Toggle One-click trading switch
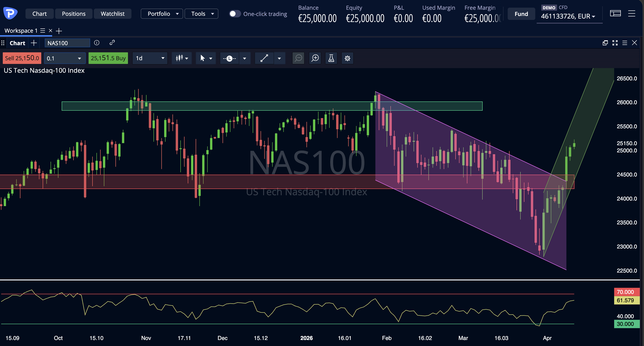Screen dimensions: 644x346 [x=235, y=14]
